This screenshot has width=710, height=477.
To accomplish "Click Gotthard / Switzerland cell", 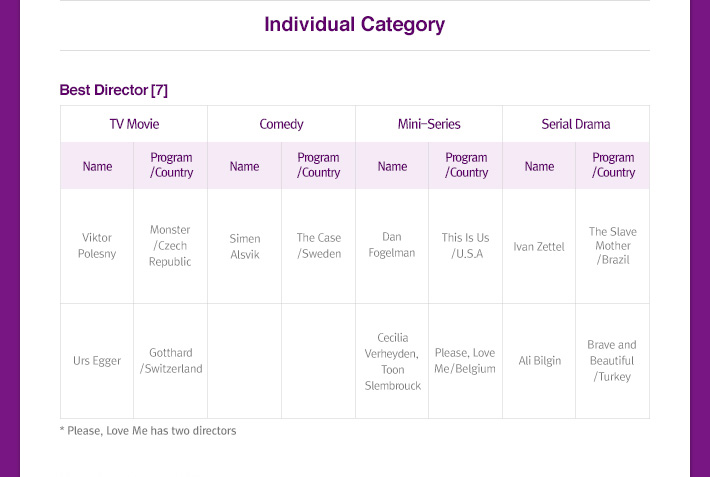I will pyautogui.click(x=170, y=361).
